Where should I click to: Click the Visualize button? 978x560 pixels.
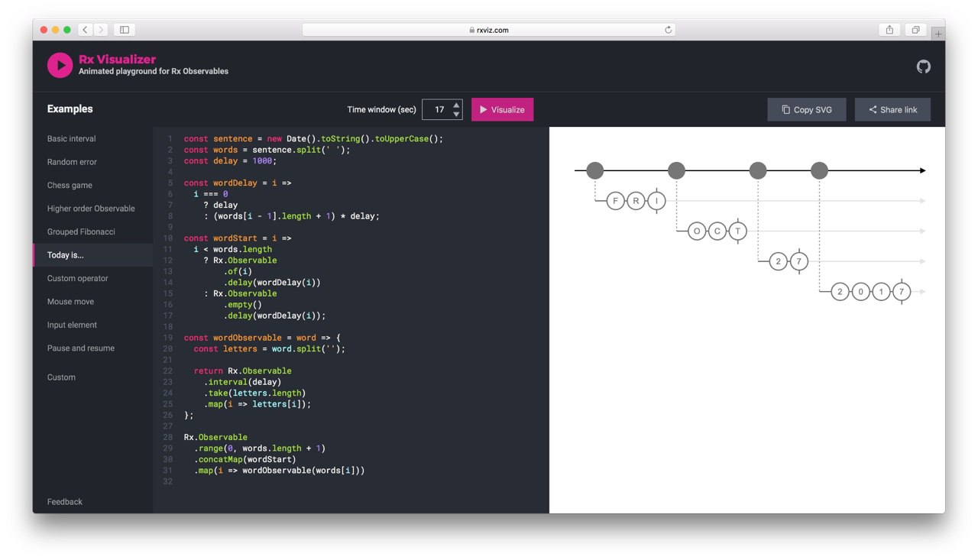tap(502, 109)
